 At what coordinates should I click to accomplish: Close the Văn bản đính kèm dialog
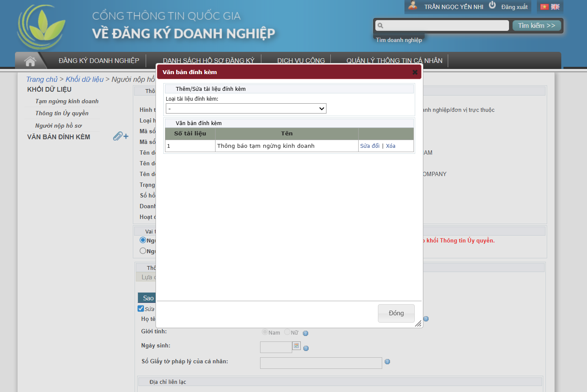pos(415,72)
